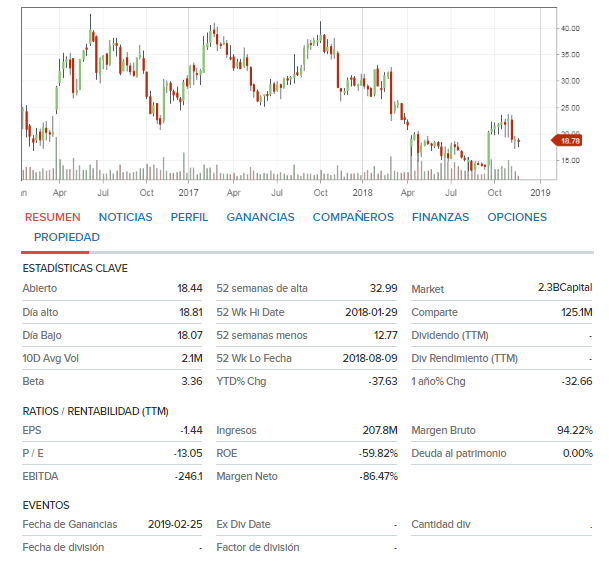Click the 2018 label on chart axis
609x576 pixels.
[362, 193]
